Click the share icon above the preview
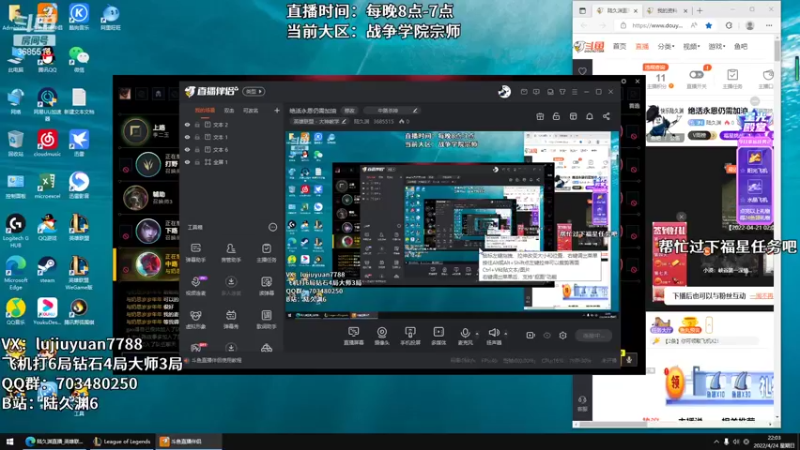This screenshot has width=800, height=450. coord(606,116)
